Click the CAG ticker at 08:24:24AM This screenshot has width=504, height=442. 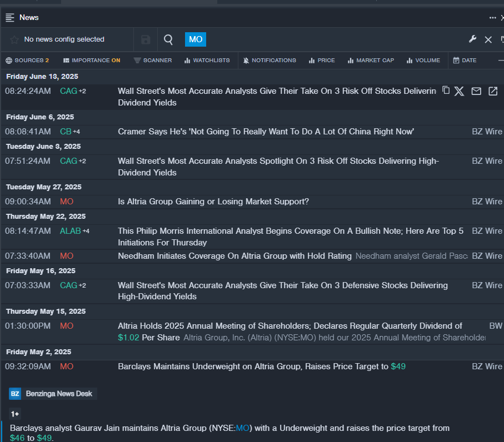click(x=68, y=91)
